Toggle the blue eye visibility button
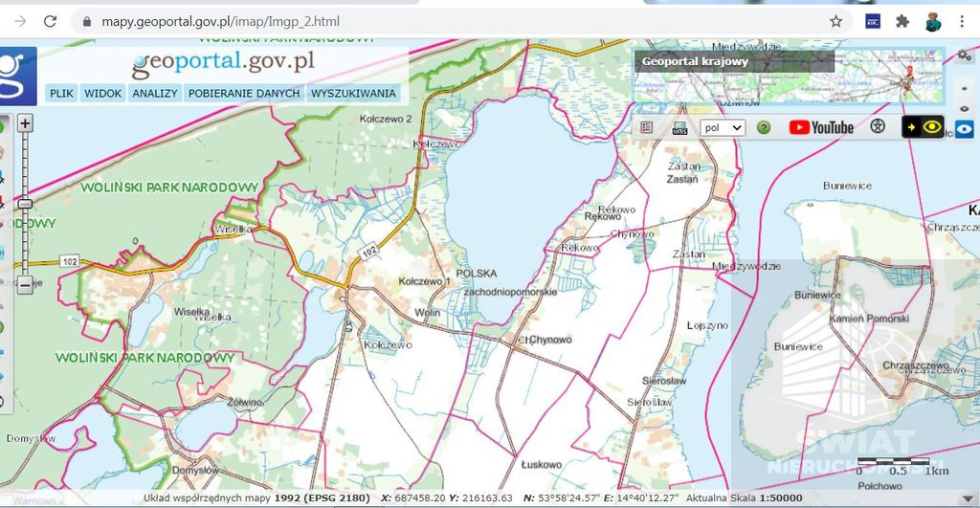This screenshot has height=508, width=980. [964, 129]
